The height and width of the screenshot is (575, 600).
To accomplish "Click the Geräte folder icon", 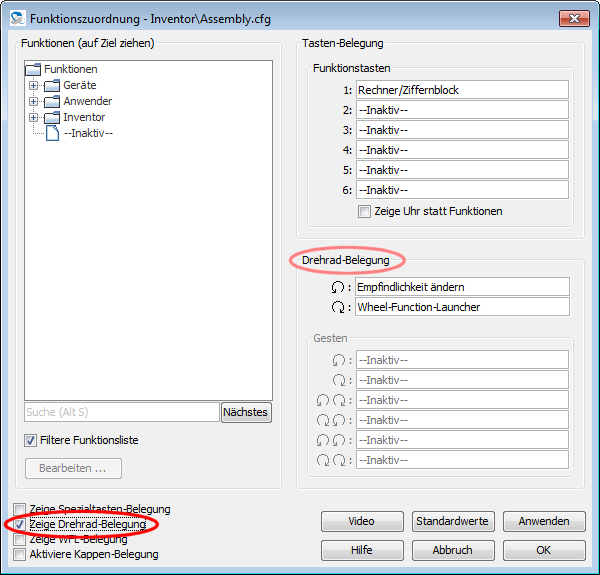I will [x=53, y=85].
